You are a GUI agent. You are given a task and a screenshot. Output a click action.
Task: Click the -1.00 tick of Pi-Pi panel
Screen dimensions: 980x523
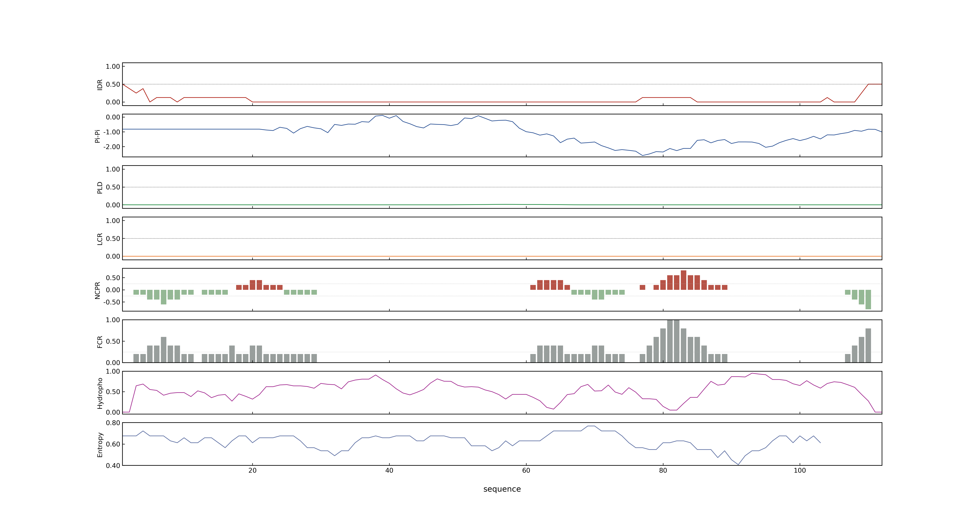pos(112,132)
